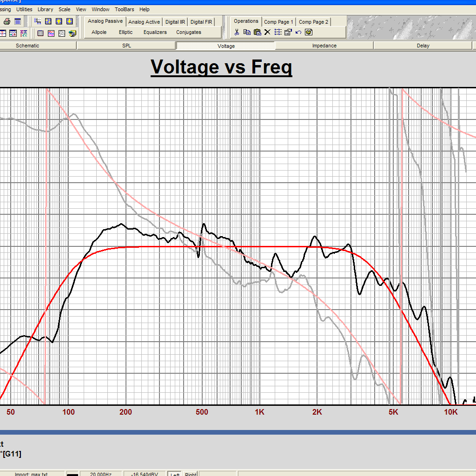Click the red question-mark graph icon
This screenshot has width=476, height=476.
point(3,33)
